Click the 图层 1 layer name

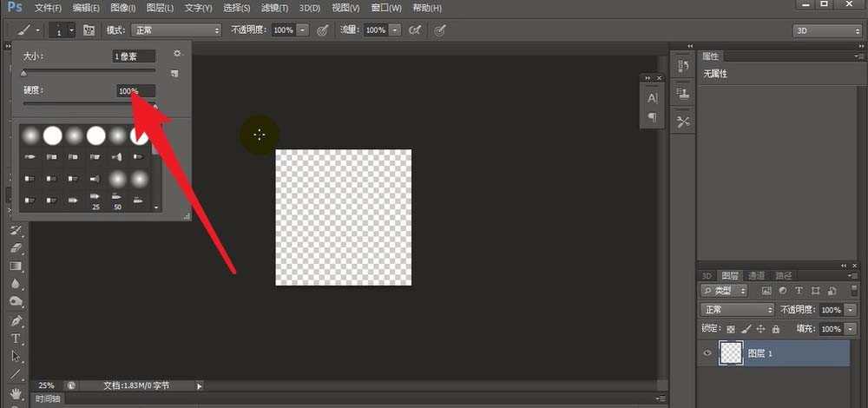(760, 353)
